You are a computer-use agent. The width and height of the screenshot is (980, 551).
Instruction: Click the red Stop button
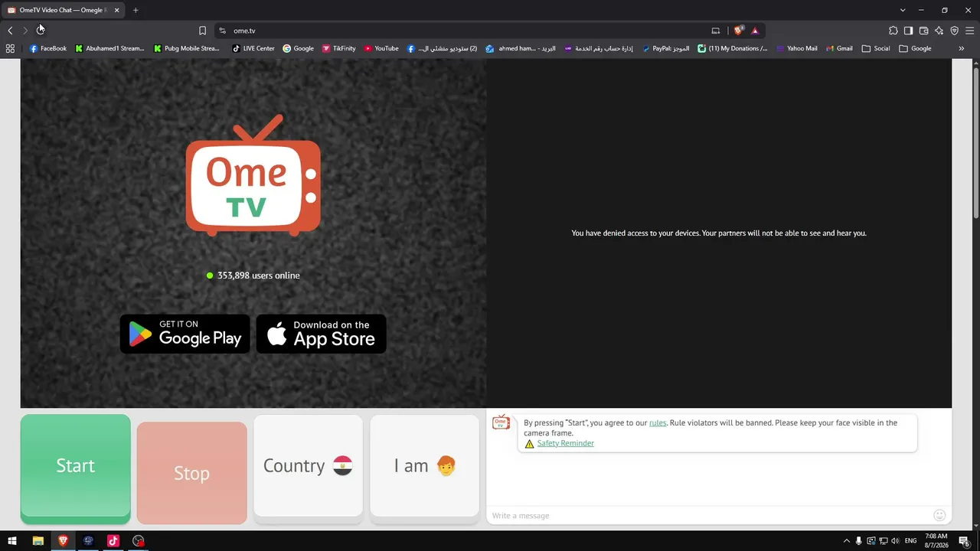[191, 473]
